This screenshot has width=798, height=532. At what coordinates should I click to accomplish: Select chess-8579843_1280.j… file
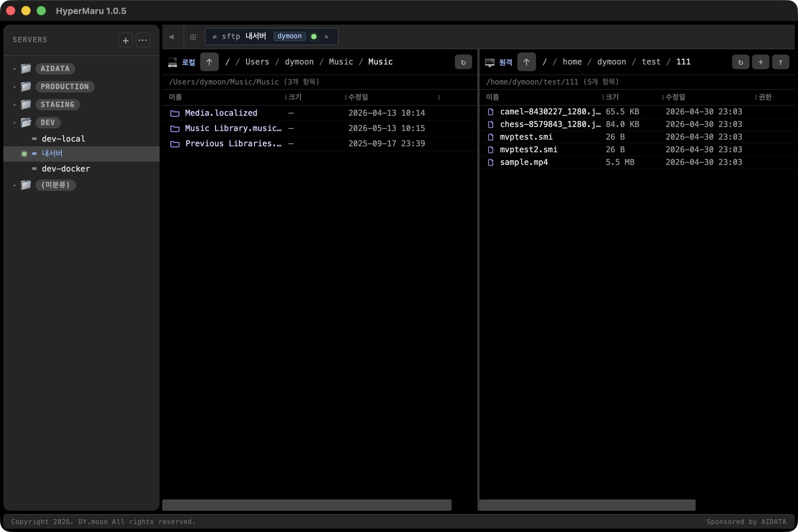click(637, 124)
